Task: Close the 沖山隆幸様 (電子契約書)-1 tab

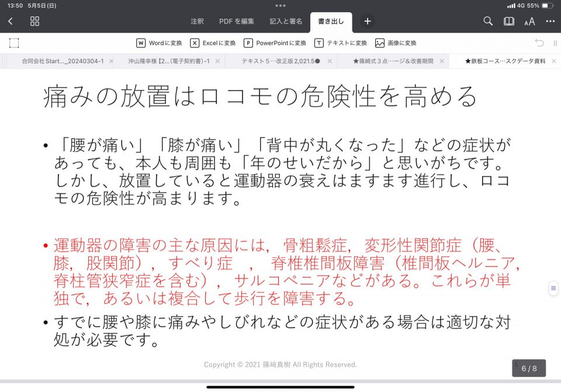Action: pos(217,61)
